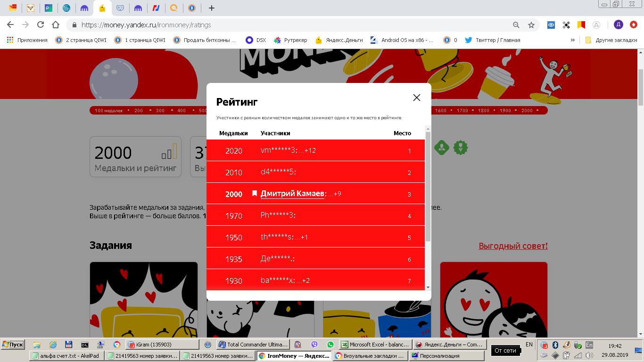Open the Дмитрий Камаев profile link
This screenshot has height=362, width=644.
tap(292, 194)
